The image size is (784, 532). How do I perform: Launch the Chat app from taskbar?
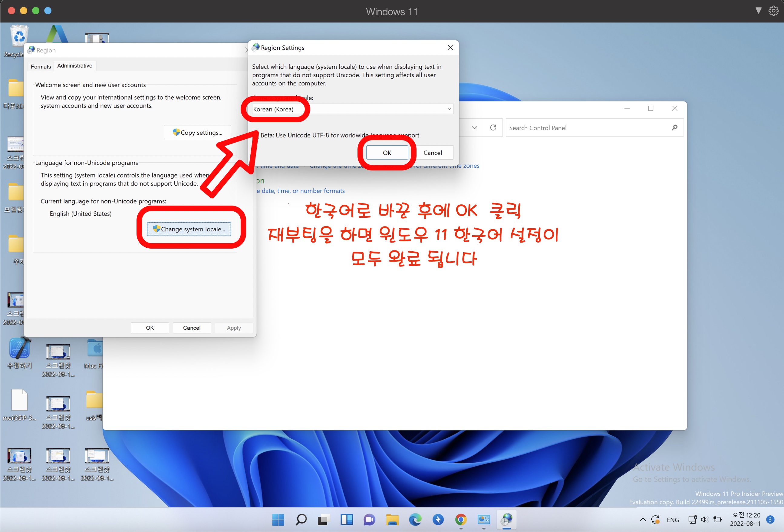click(x=369, y=520)
